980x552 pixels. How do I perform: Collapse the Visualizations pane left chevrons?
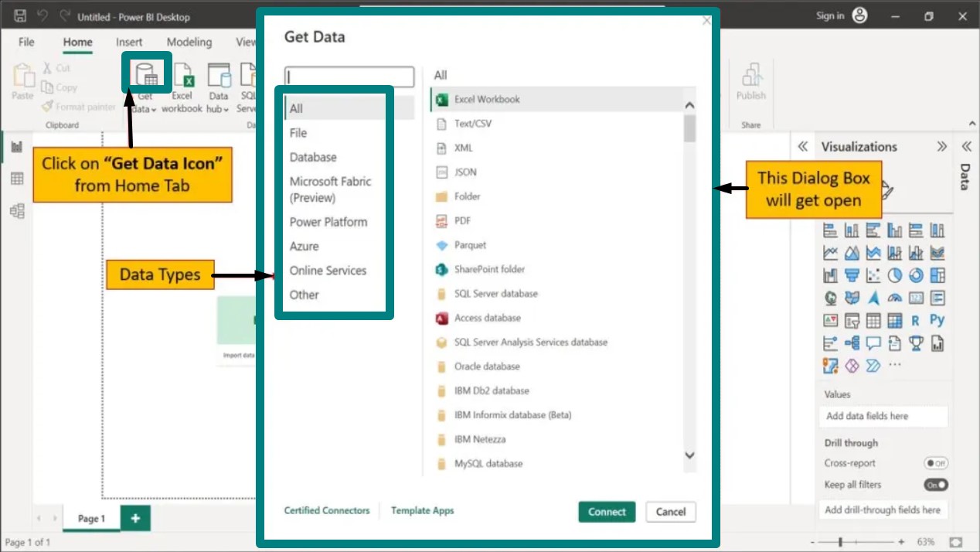[802, 146]
